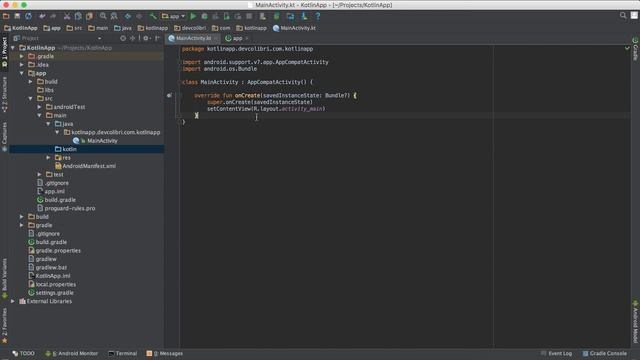Image resolution: width=640 pixels, height=360 pixels.
Task: Open the Android Monitor tool window
Action: [71, 353]
